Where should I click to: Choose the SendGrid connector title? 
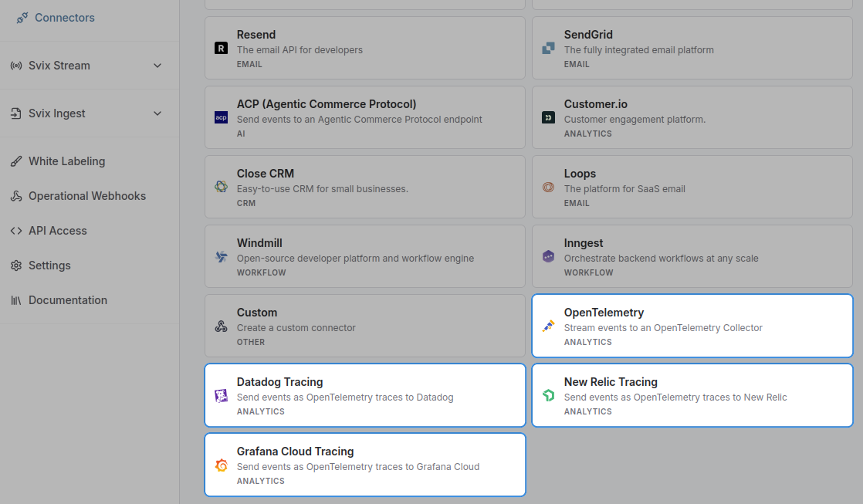pos(588,35)
